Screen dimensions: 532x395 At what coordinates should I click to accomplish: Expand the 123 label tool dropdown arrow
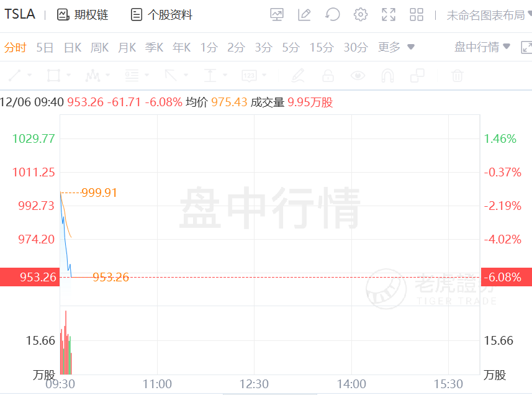(x=264, y=75)
